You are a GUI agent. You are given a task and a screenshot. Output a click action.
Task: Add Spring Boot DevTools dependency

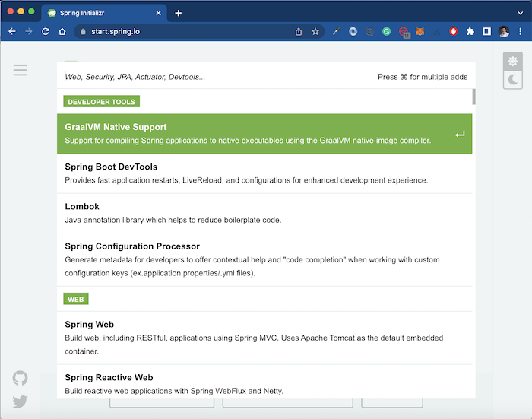264,173
